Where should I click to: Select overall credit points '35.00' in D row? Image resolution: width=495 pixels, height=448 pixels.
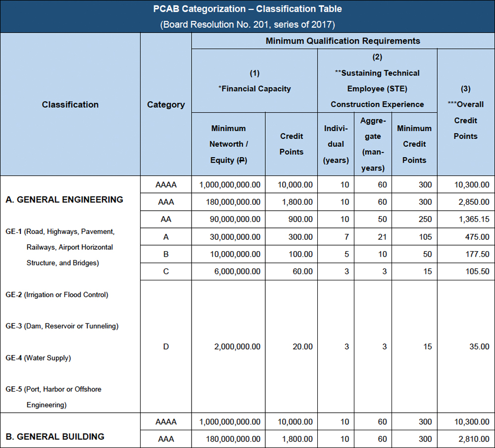tap(479, 347)
